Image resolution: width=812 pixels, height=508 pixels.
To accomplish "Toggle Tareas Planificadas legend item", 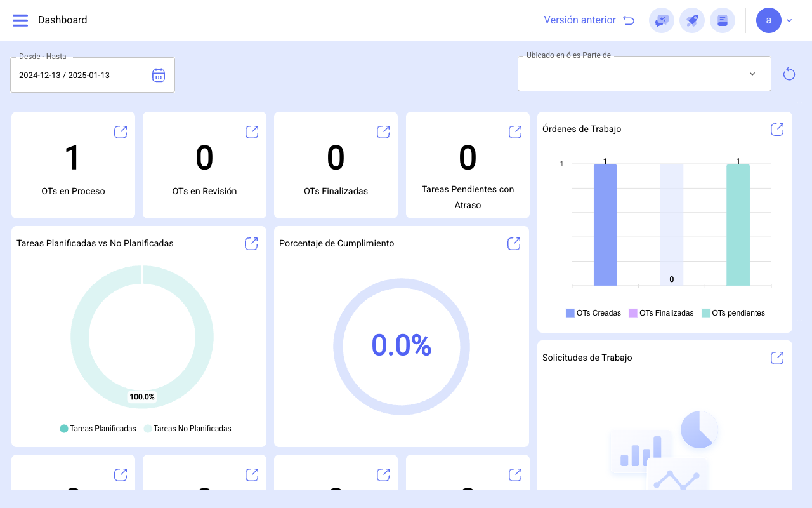I will (x=98, y=429).
